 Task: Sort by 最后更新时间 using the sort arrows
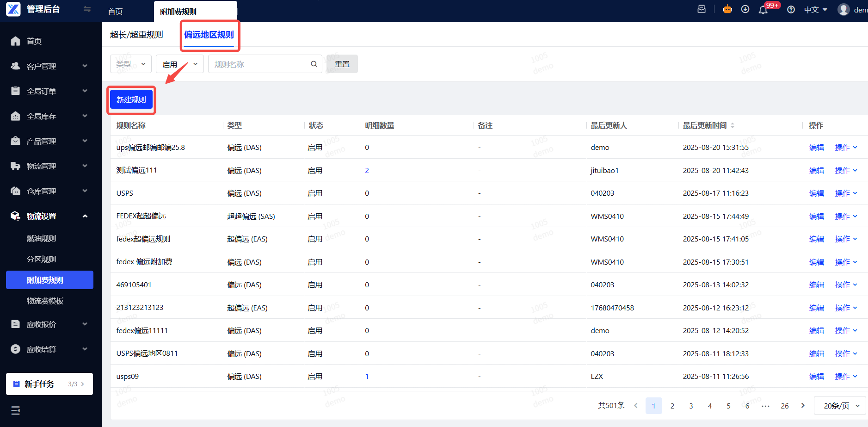(x=733, y=126)
